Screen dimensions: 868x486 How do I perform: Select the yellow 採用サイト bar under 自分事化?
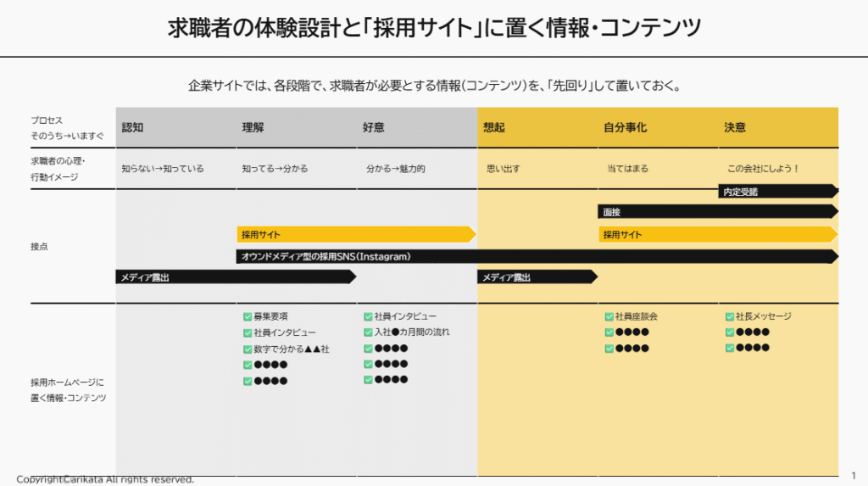[x=717, y=235]
